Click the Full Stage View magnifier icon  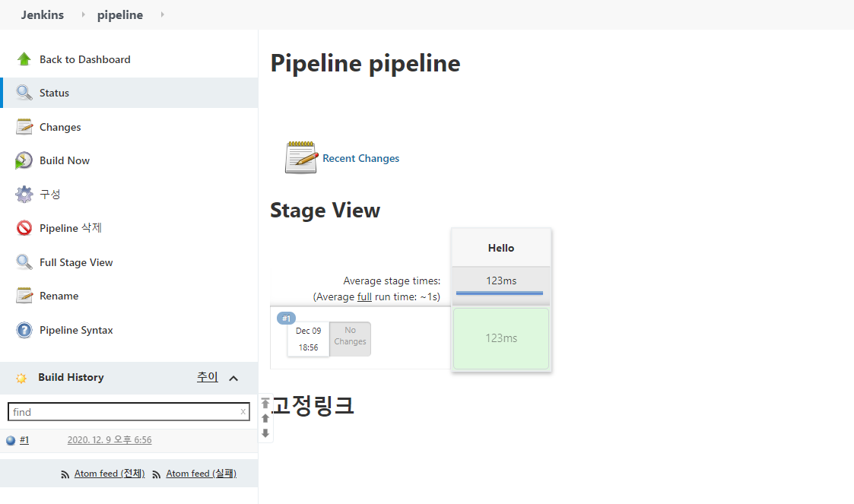point(24,262)
